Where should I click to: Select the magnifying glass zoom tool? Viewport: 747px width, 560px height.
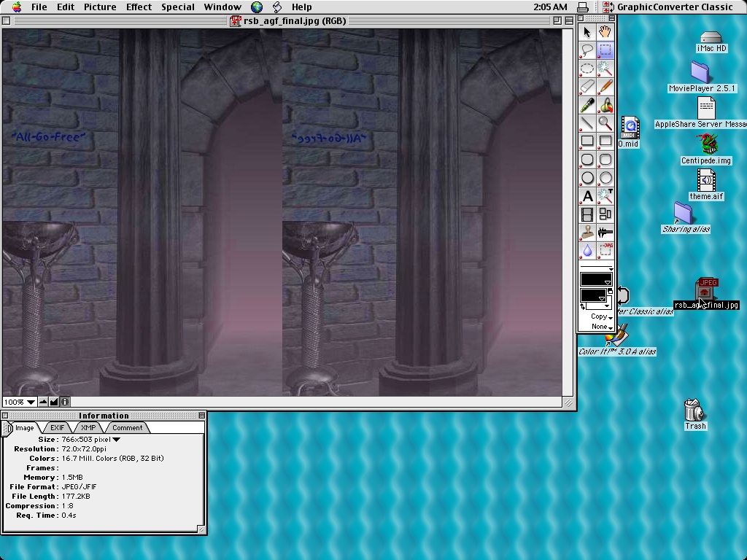tap(605, 122)
